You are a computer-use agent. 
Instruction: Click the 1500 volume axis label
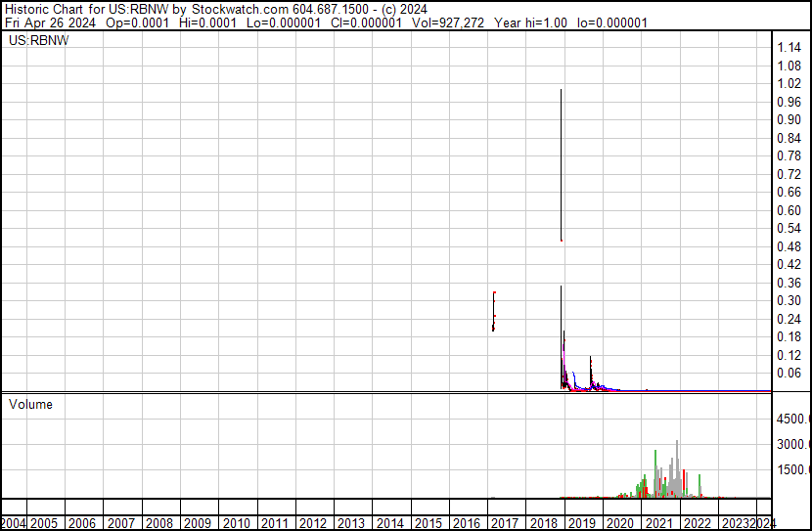click(x=793, y=470)
